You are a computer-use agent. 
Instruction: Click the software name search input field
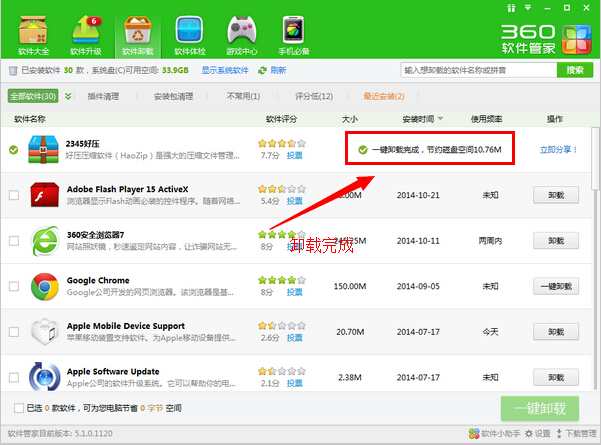(x=478, y=71)
